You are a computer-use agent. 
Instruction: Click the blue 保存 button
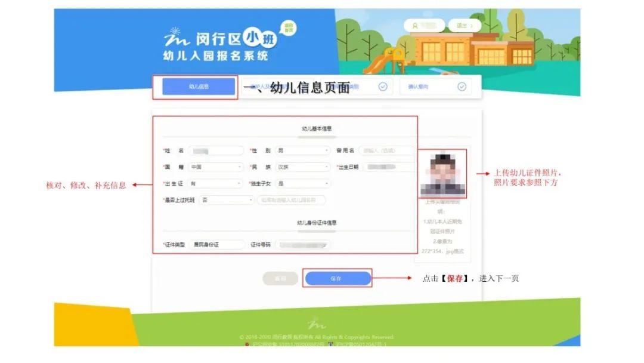pos(338,278)
